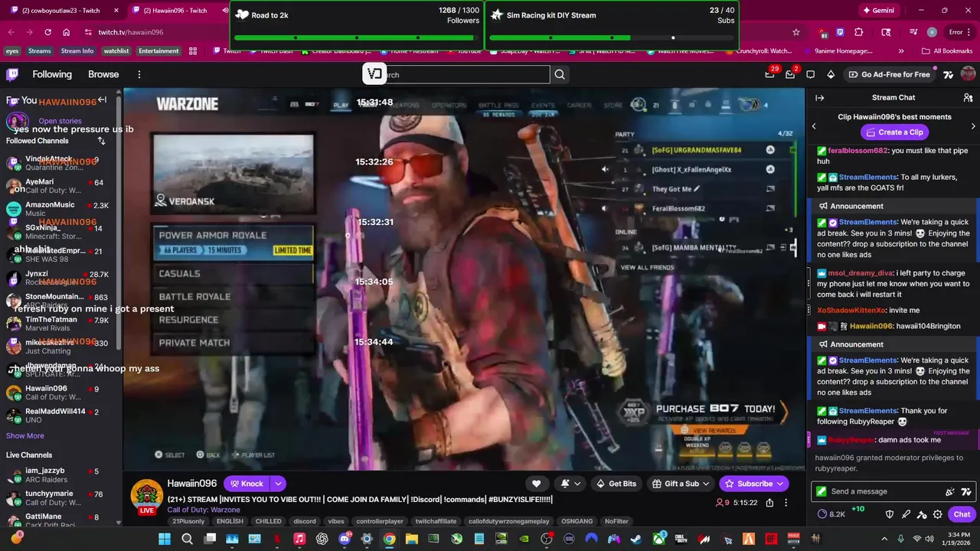Click the Subscribe button
This screenshot has width=980, height=551.
(753, 484)
